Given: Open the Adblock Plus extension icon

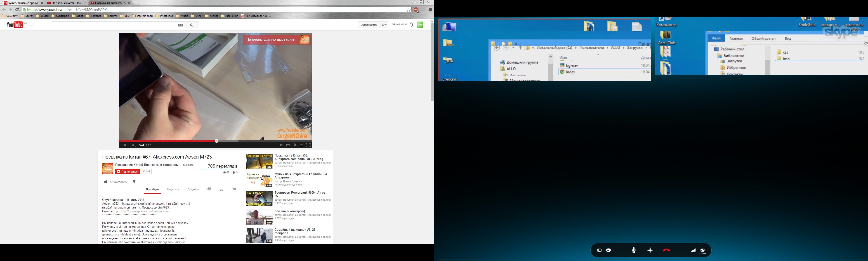Looking at the screenshot, I should coord(416,10).
